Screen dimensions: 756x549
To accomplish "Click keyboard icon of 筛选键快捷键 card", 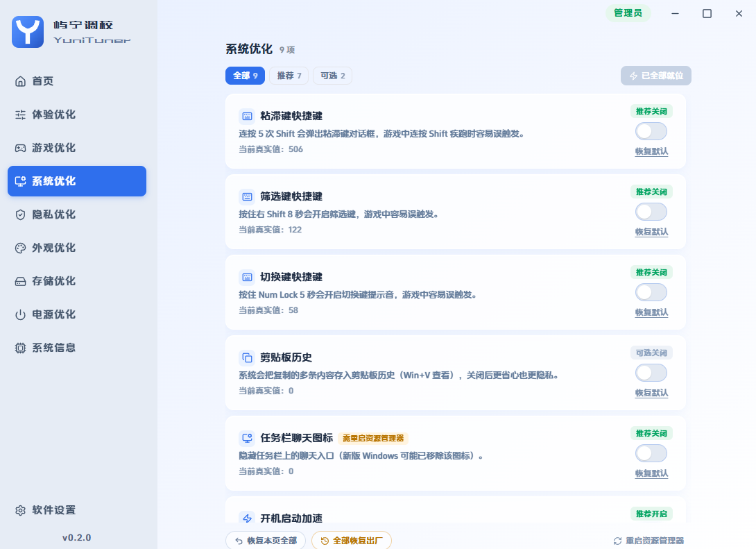I will click(x=247, y=196).
